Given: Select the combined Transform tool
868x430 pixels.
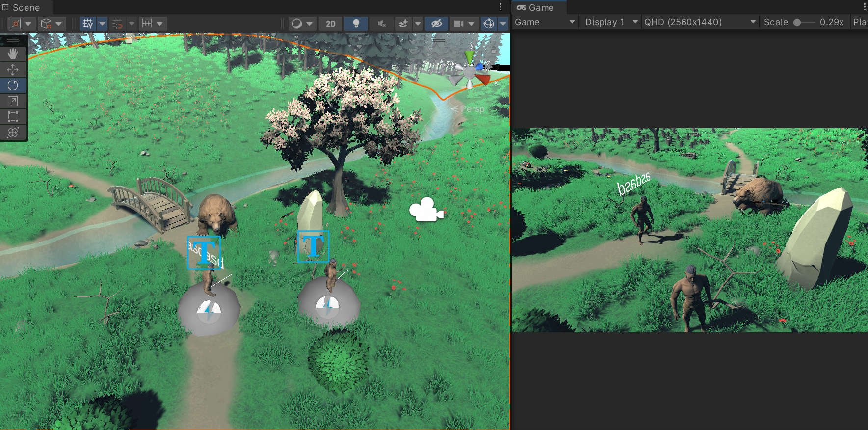Looking at the screenshot, I should [13, 132].
